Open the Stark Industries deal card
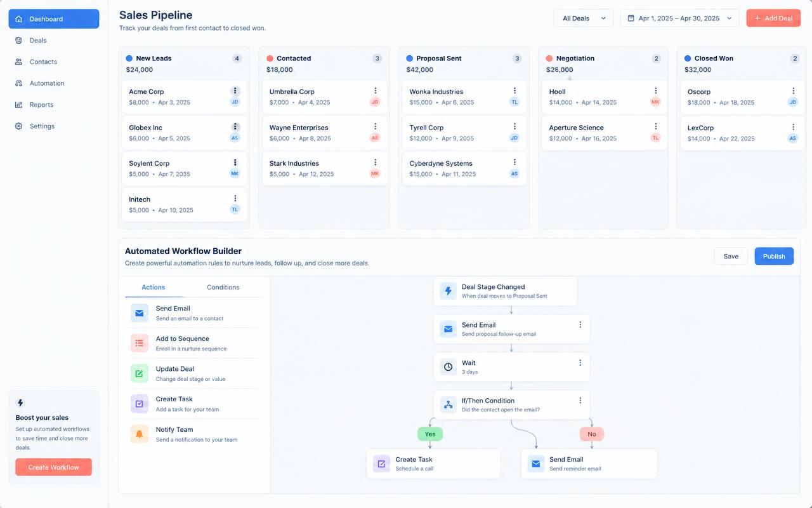The height and width of the screenshot is (508, 812). 324,168
